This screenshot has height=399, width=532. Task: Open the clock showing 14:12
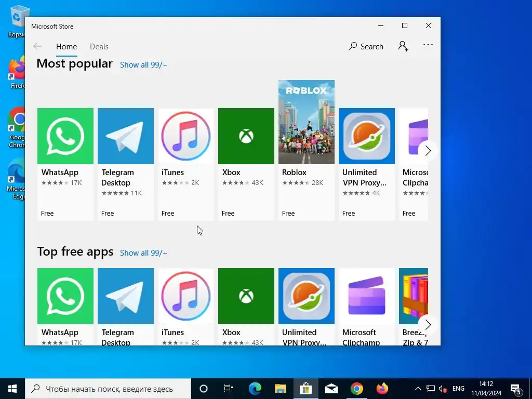click(x=486, y=389)
